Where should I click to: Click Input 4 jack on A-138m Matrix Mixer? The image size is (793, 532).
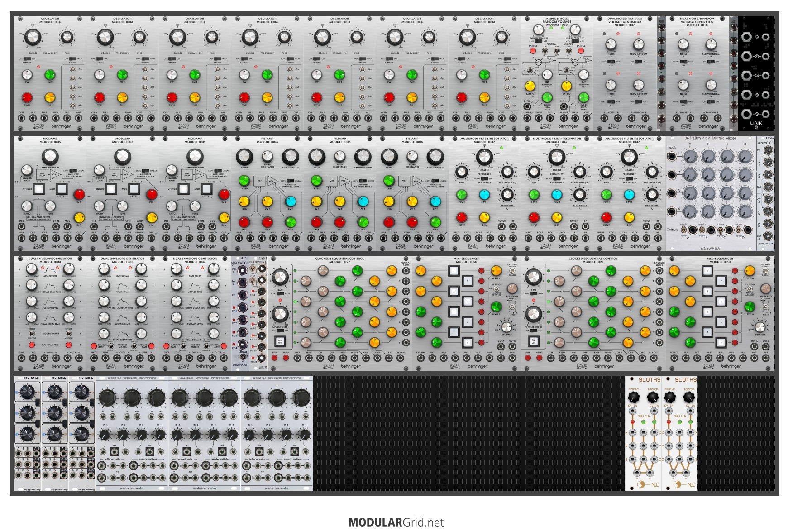(673, 211)
